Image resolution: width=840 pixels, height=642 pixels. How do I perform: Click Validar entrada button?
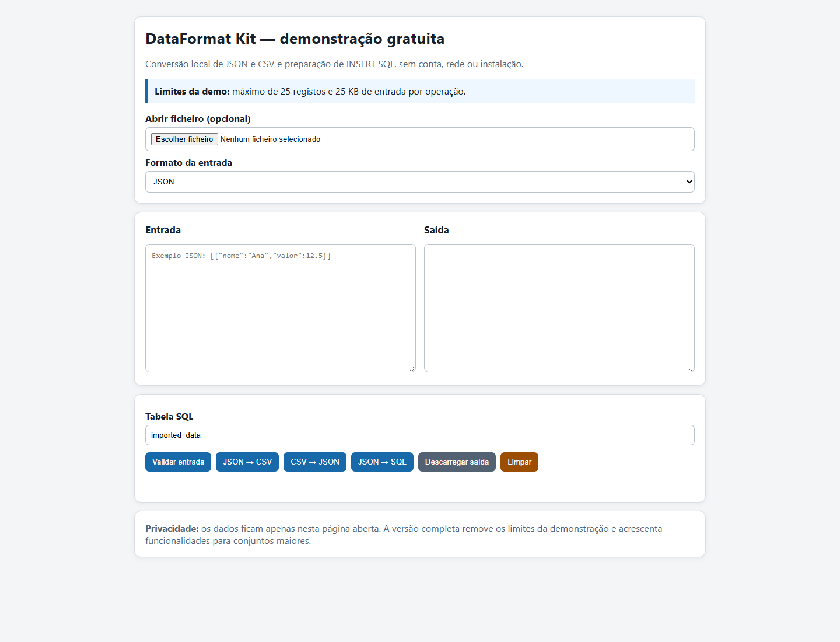[178, 462]
